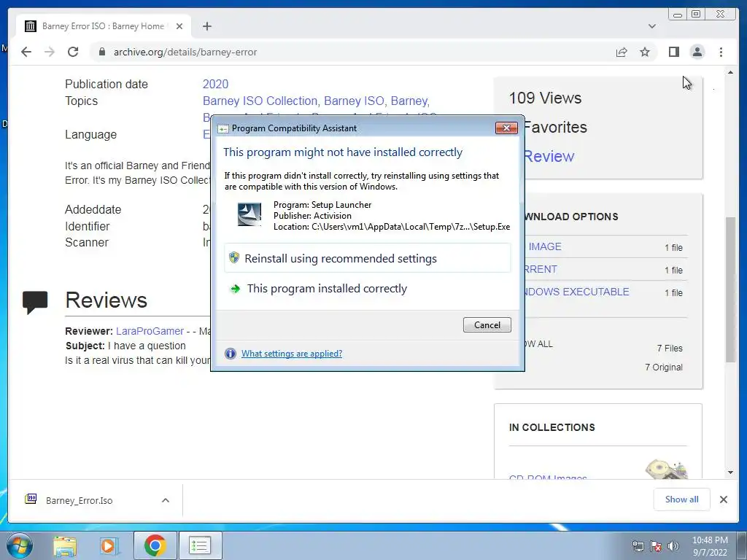Open the clock showing 10:48 PM
747x560 pixels.
click(710, 546)
